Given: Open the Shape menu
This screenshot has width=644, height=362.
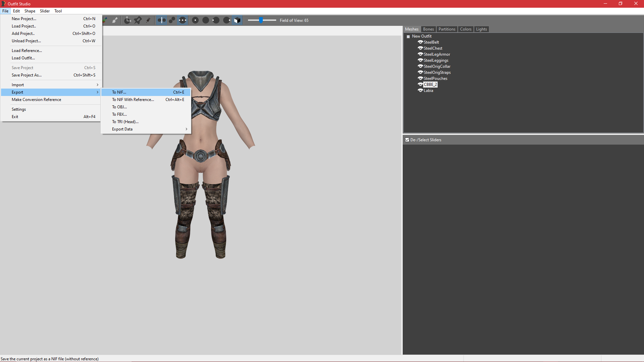Looking at the screenshot, I should tap(30, 11).
